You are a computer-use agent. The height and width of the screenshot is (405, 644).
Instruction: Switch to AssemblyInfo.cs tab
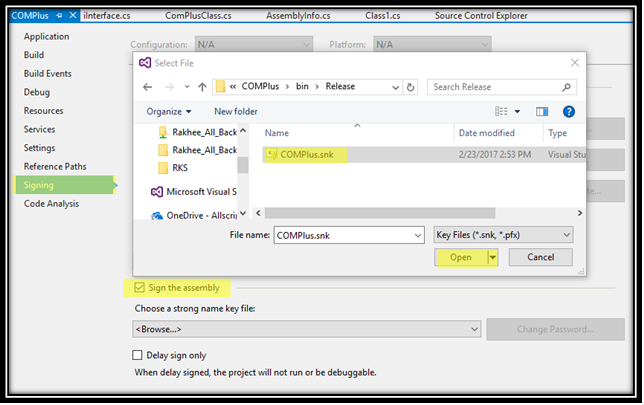[x=298, y=16]
